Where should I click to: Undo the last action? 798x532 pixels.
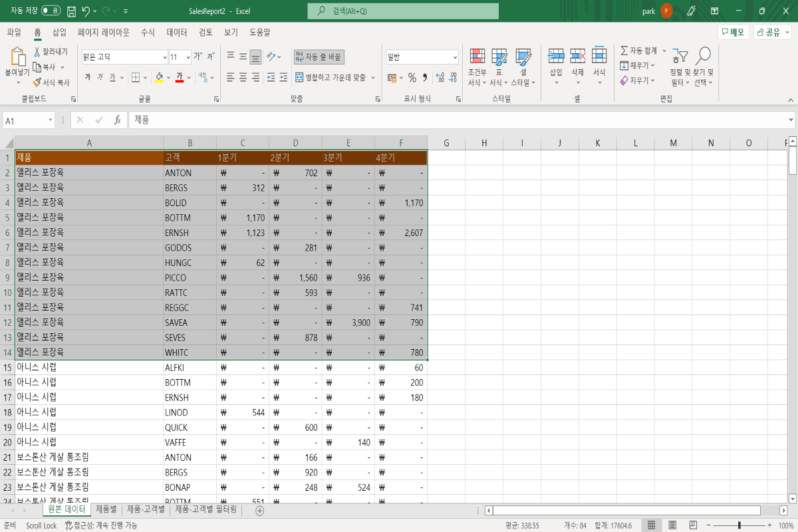pyautogui.click(x=86, y=11)
